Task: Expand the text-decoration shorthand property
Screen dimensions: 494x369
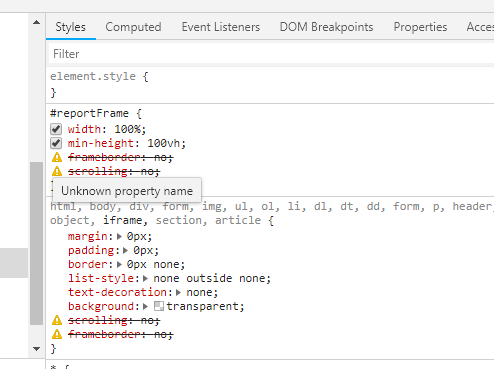Action: [178, 292]
